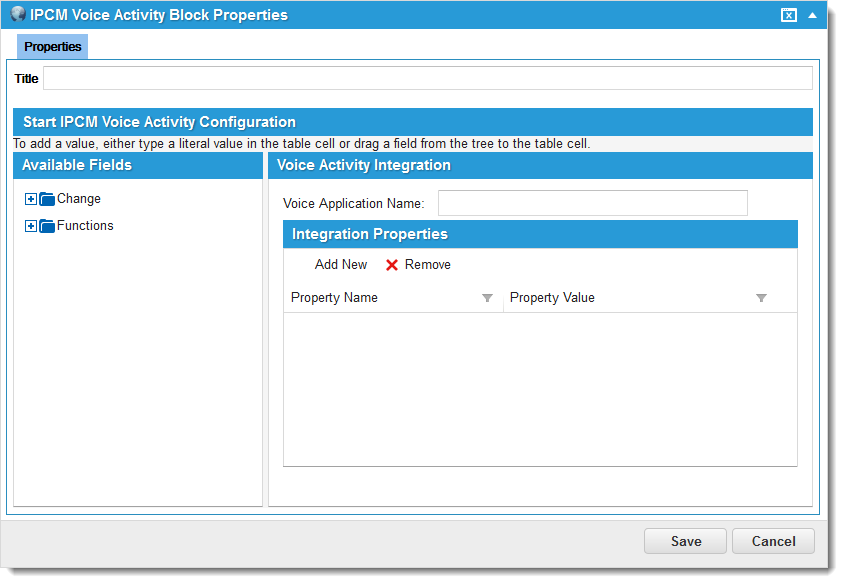The height and width of the screenshot is (583, 843).
Task: Click into the Voice Application Name field
Action: pos(592,203)
